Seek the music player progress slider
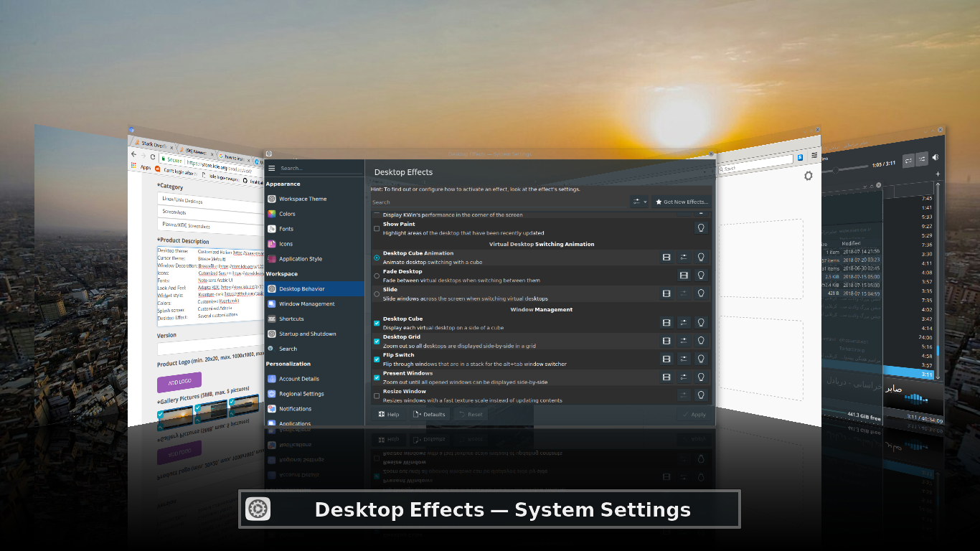 [x=844, y=169]
